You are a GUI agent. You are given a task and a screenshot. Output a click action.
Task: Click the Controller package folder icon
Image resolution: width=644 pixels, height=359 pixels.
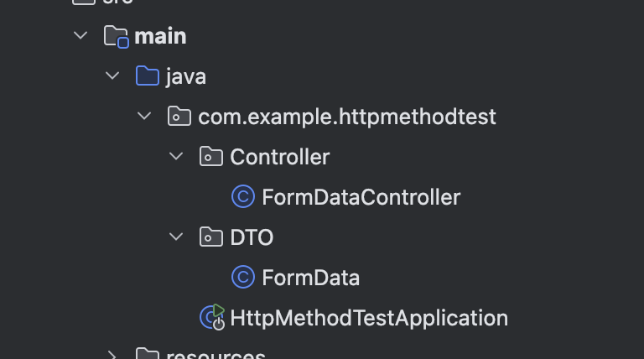(211, 157)
